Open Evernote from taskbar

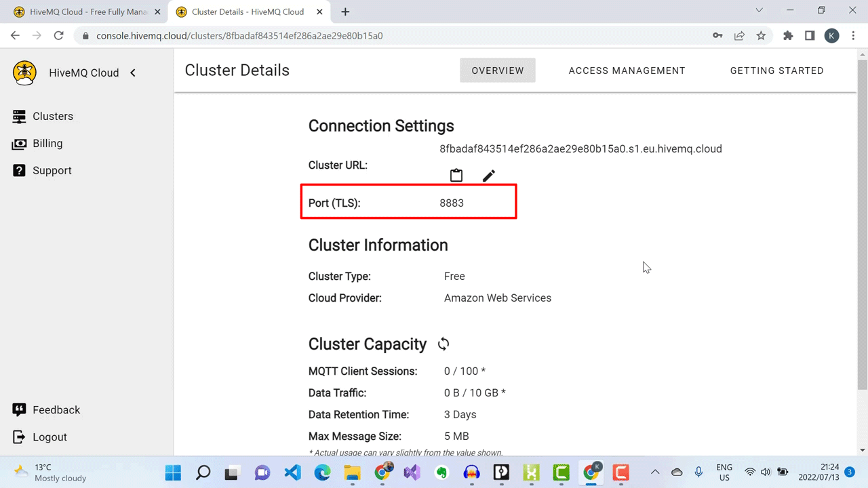click(x=441, y=472)
